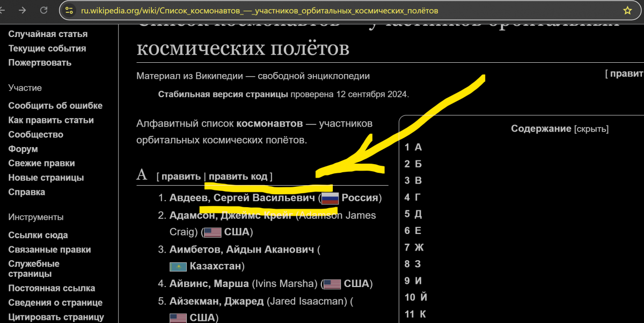644x323 pixels.
Task: Open Случайная статья in the sidebar
Action: [48, 34]
